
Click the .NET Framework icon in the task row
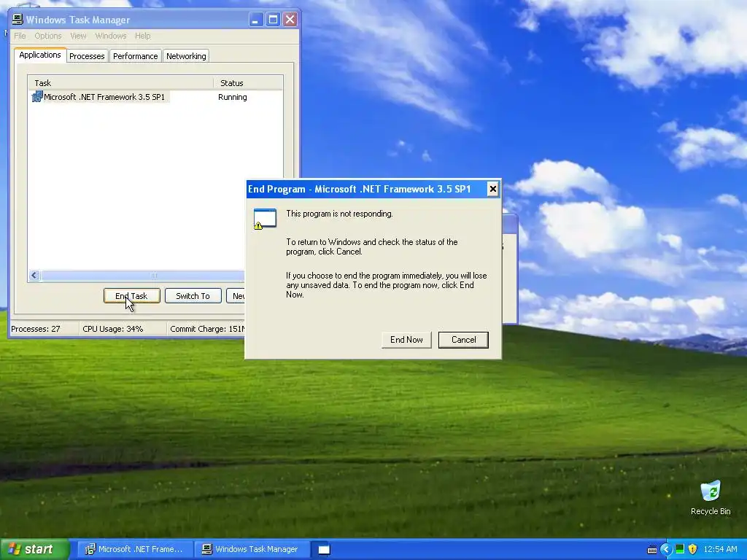37,97
